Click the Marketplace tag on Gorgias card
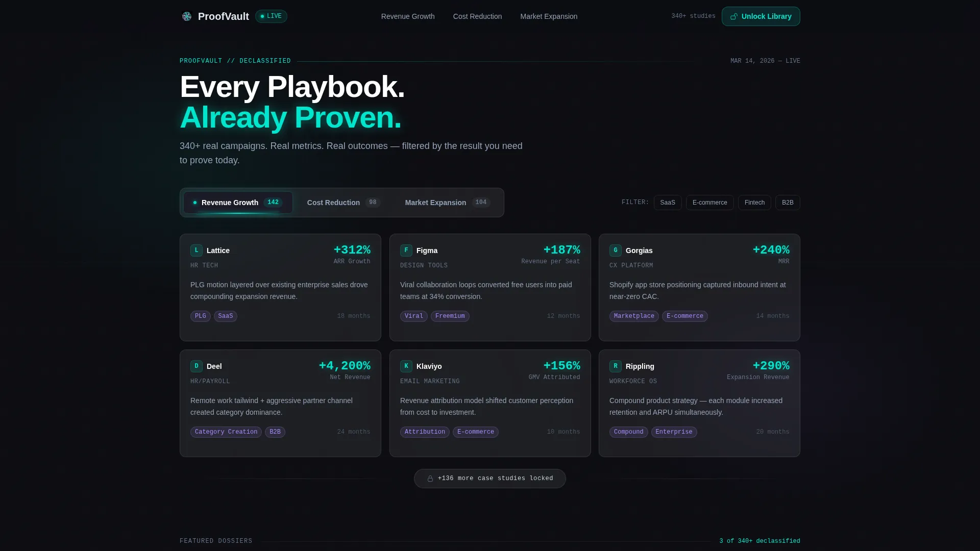Viewport: 980px width, 551px height. pos(634,316)
